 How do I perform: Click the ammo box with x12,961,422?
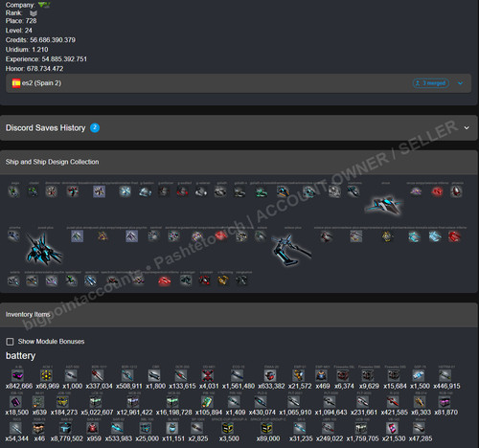coord(133,401)
